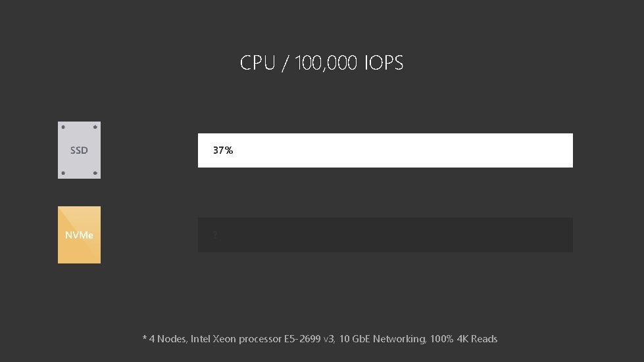Click the top-right screw on SSD icon
Image resolution: width=644 pixels, height=362 pixels.
(95, 127)
